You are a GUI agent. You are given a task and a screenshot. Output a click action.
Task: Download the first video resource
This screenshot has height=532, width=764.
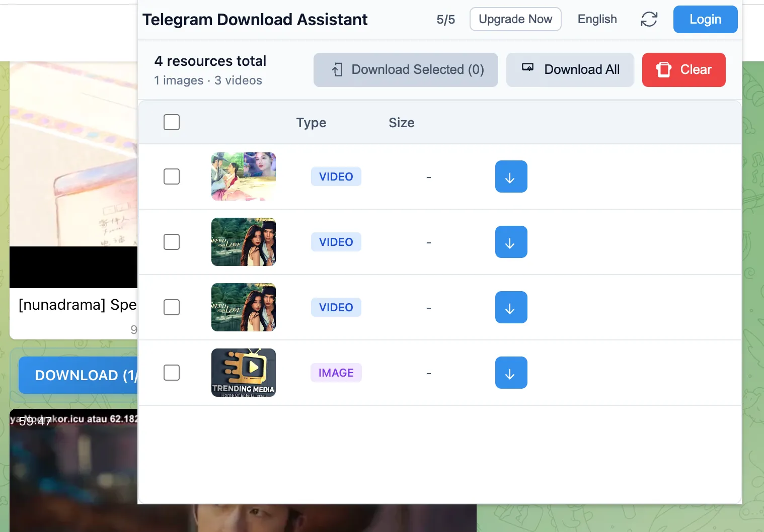[511, 176]
